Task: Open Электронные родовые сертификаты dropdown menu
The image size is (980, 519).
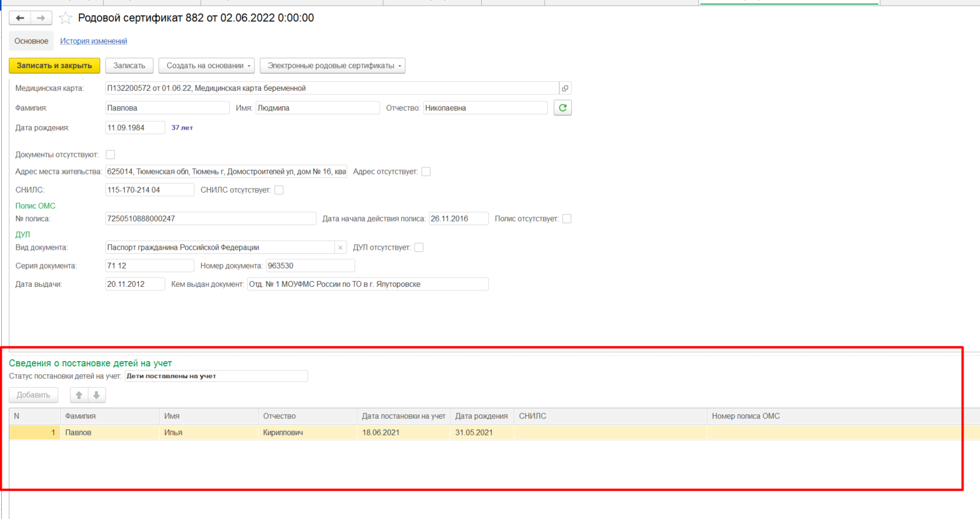Action: click(332, 65)
